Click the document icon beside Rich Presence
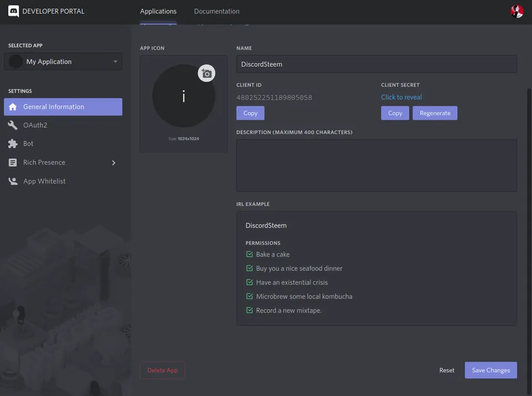532x396 pixels. [13, 162]
